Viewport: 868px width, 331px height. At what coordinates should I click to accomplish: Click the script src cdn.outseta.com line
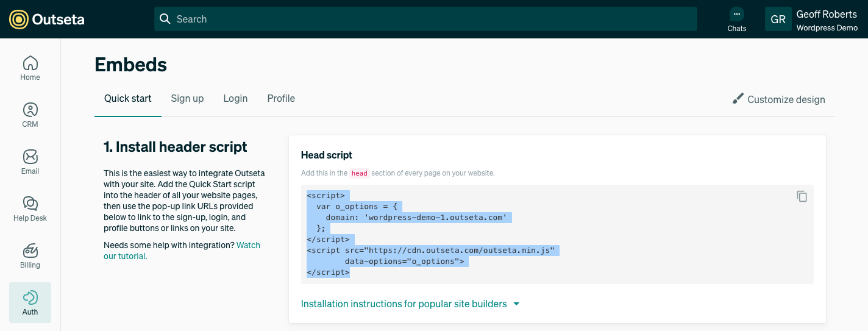pyautogui.click(x=431, y=251)
